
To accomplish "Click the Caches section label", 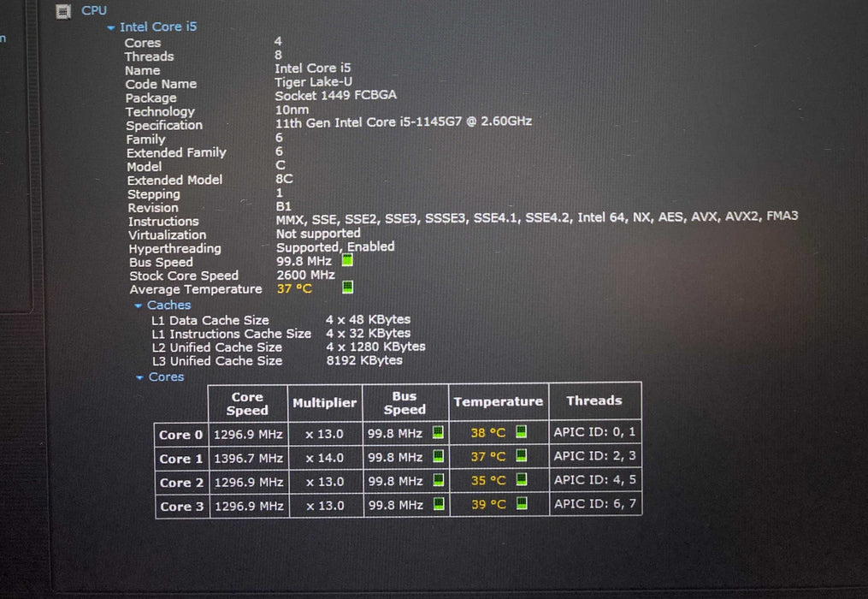I will point(168,305).
